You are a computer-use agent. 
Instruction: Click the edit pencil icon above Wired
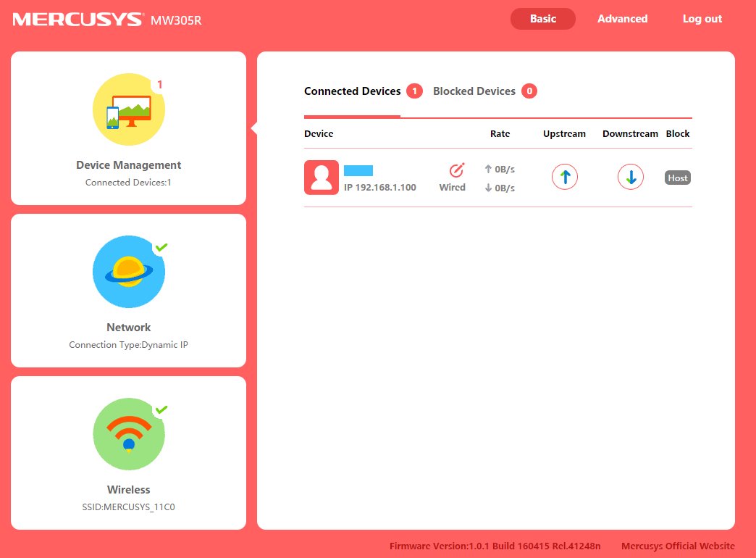point(456,170)
